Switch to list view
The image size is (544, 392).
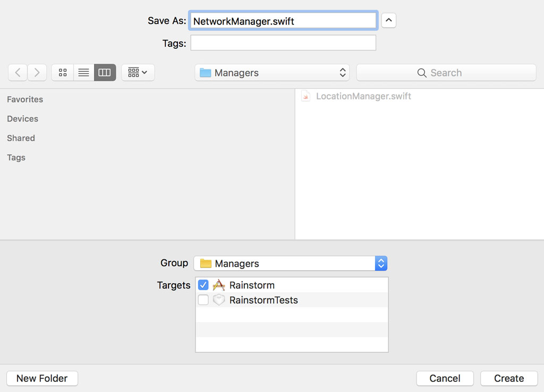pyautogui.click(x=83, y=72)
